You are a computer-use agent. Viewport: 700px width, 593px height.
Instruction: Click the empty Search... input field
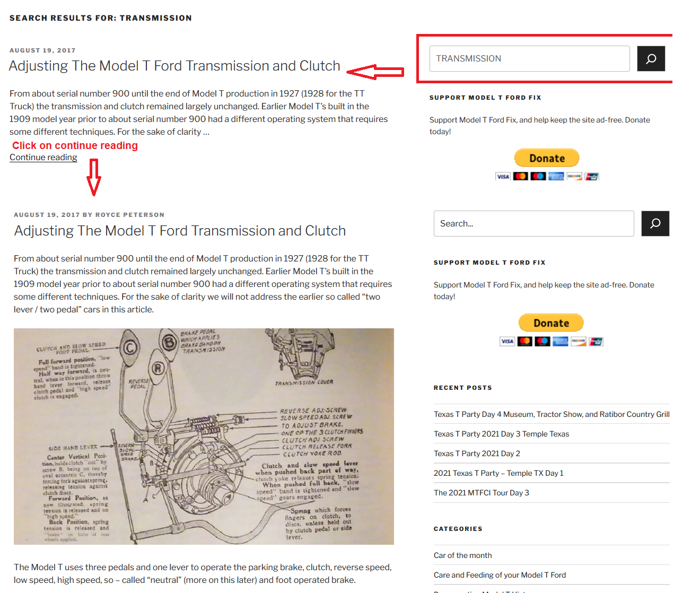pyautogui.click(x=533, y=223)
